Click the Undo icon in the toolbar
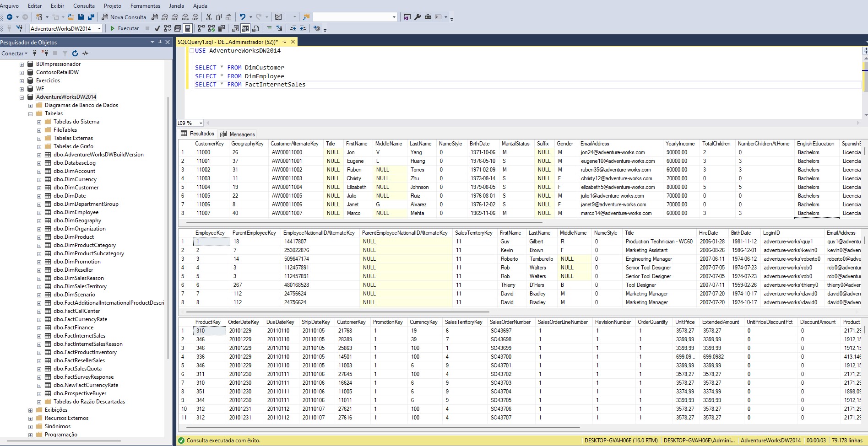 [x=243, y=17]
